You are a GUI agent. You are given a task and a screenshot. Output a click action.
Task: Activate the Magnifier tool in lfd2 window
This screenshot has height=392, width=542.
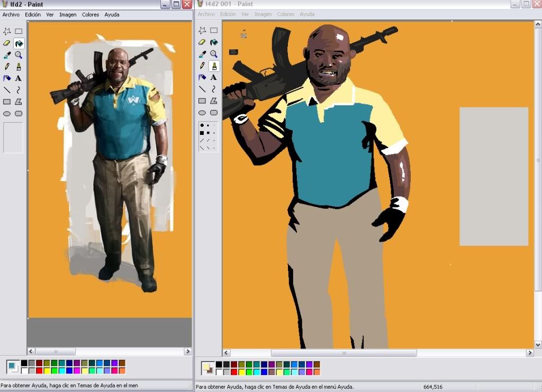tap(19, 55)
